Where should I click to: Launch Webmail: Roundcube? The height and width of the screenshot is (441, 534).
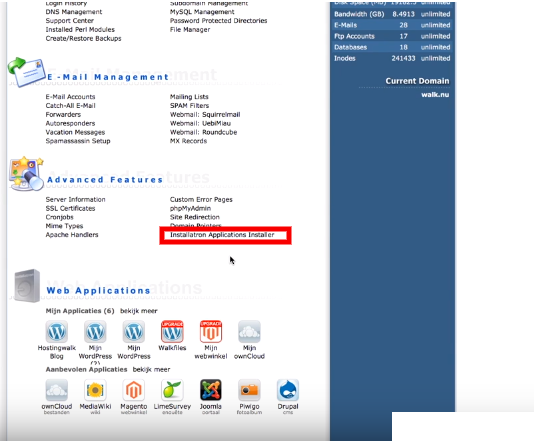[x=203, y=132]
